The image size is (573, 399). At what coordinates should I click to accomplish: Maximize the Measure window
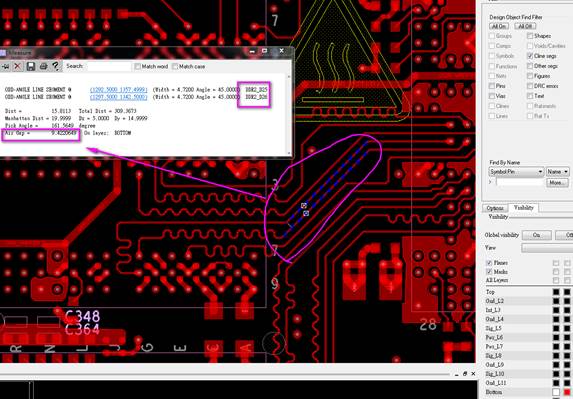[x=265, y=51]
